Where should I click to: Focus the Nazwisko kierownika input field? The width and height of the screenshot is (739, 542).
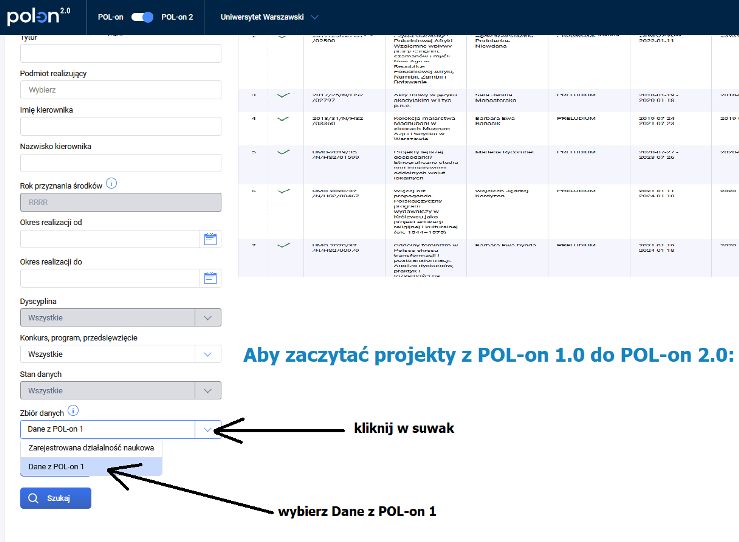click(120, 163)
